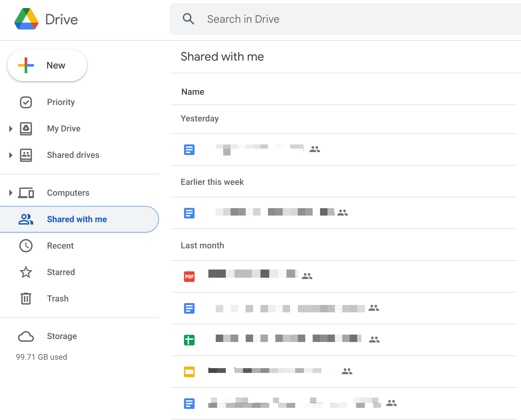Focus the Search in Drive field
The width and height of the screenshot is (521, 420).
click(345, 19)
